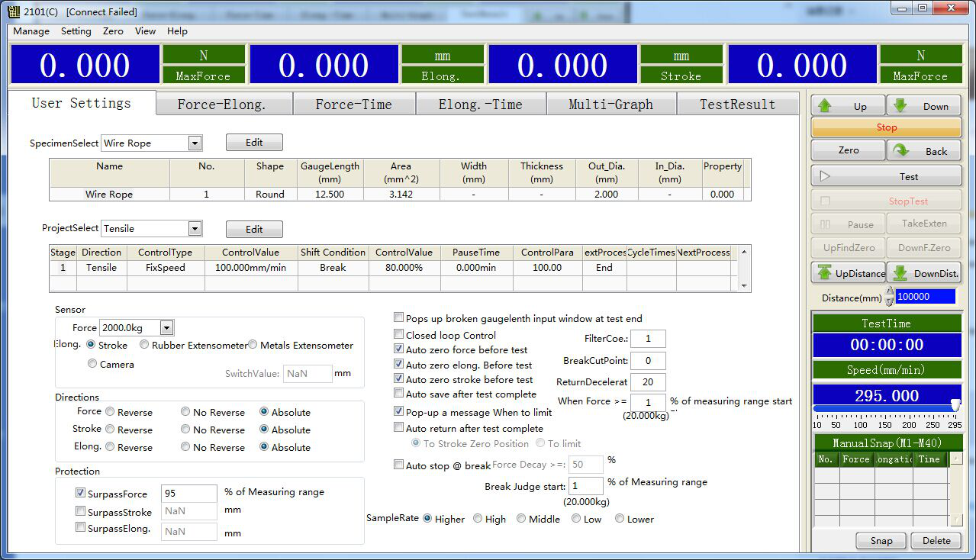Click the DownDist. arrow button
The height and width of the screenshot is (560, 976).
click(924, 273)
